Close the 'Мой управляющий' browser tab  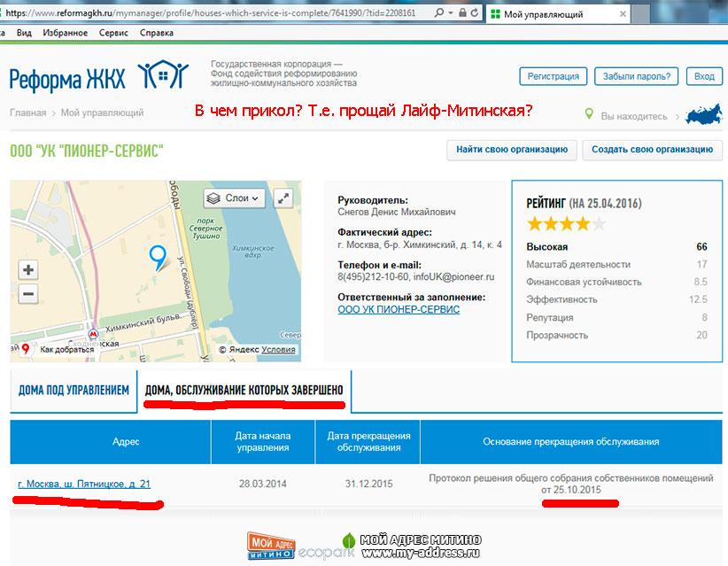623,14
